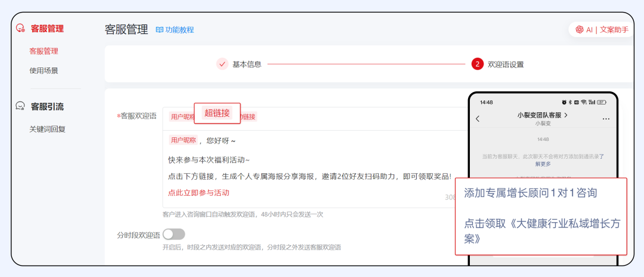Click the 点此立即参与活动 red link
Screen dimensions: 644x277
coord(199,193)
